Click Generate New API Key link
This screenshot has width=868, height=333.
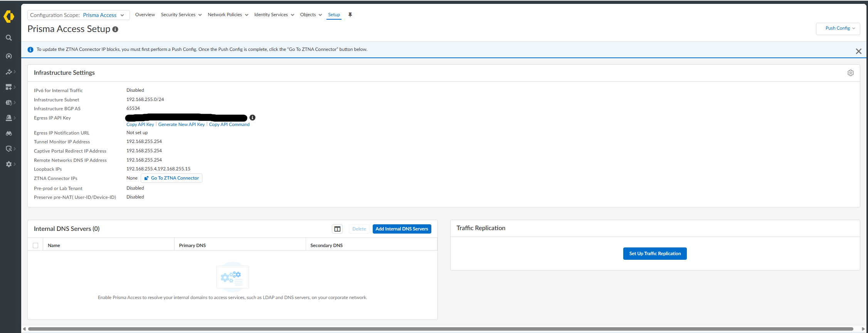coord(182,124)
